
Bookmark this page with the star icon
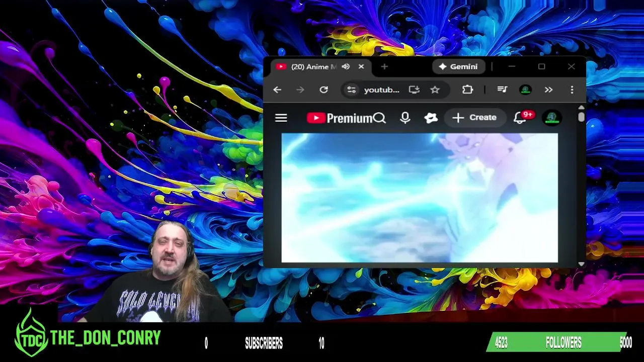pos(435,89)
